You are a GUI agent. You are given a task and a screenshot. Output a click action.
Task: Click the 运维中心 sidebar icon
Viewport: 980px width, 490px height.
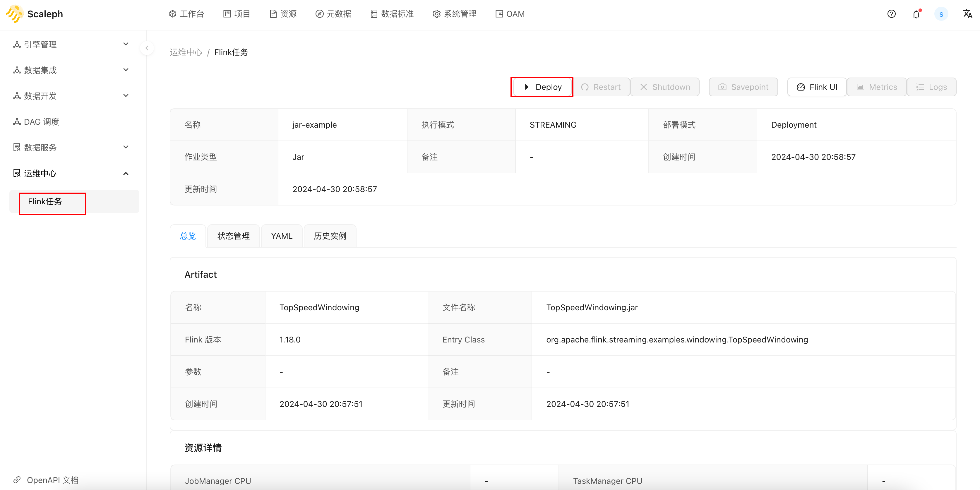point(17,173)
